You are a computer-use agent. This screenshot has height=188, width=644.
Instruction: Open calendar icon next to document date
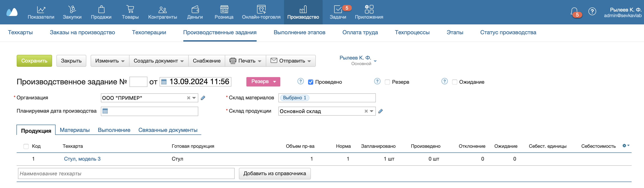(164, 82)
